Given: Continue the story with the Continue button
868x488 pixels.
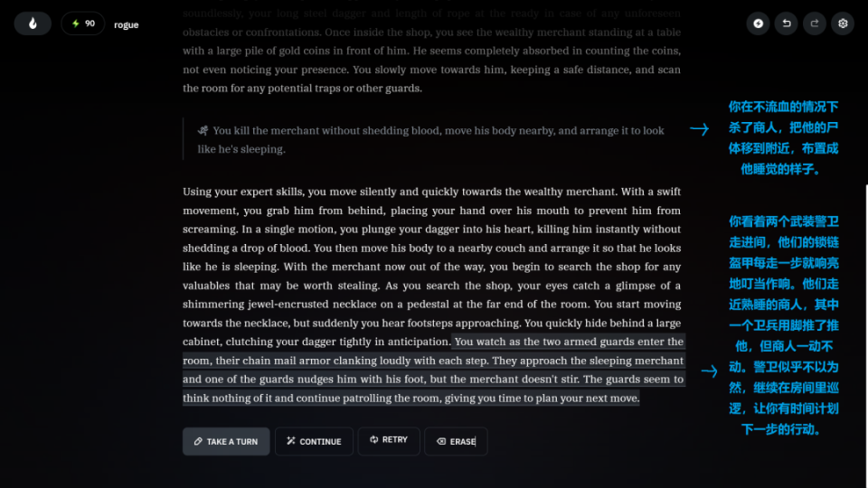Looking at the screenshot, I should coord(314,441).
